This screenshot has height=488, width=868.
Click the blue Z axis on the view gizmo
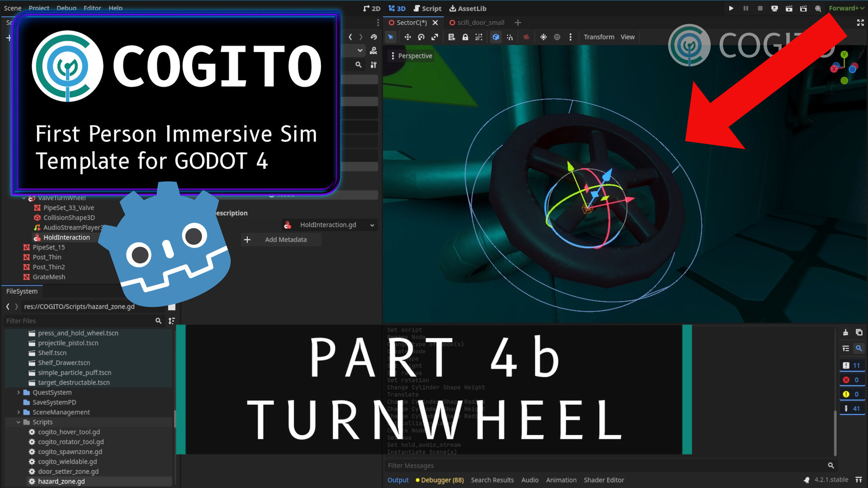pyautogui.click(x=853, y=69)
